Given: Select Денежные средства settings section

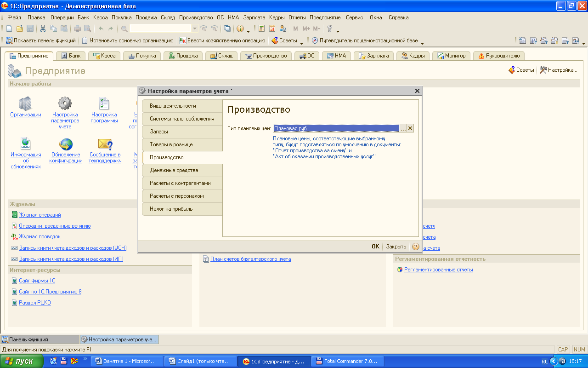Looking at the screenshot, I should click(182, 170).
